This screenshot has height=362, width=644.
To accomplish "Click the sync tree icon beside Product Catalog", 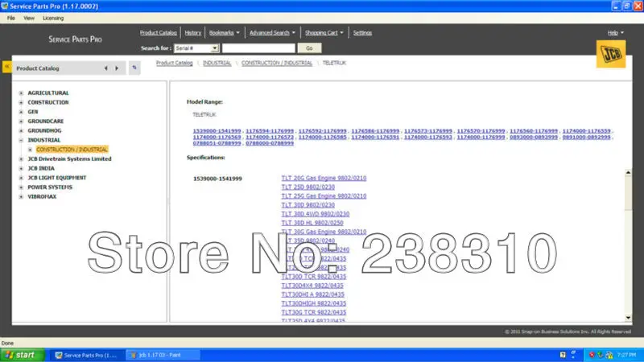I will (134, 68).
